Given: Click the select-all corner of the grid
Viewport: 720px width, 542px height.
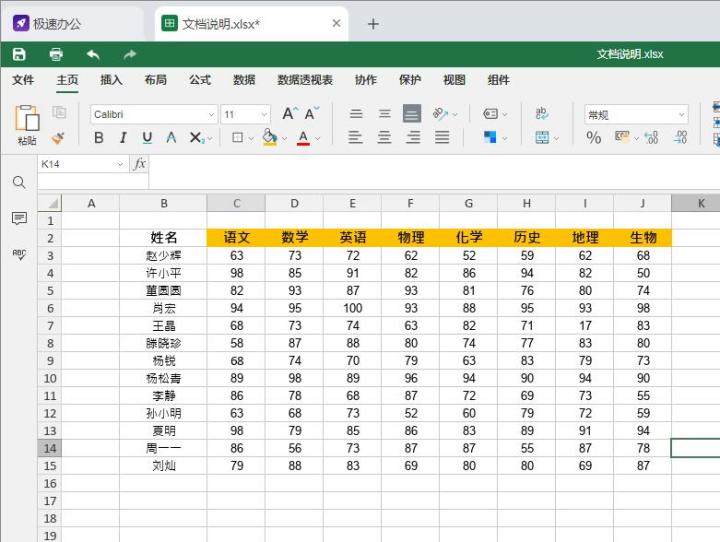Looking at the screenshot, I should 50,203.
